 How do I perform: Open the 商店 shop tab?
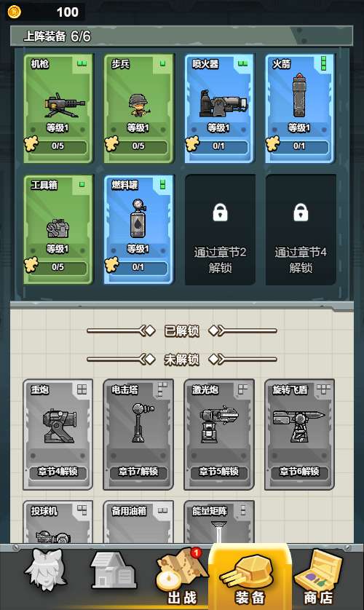pos(318,577)
